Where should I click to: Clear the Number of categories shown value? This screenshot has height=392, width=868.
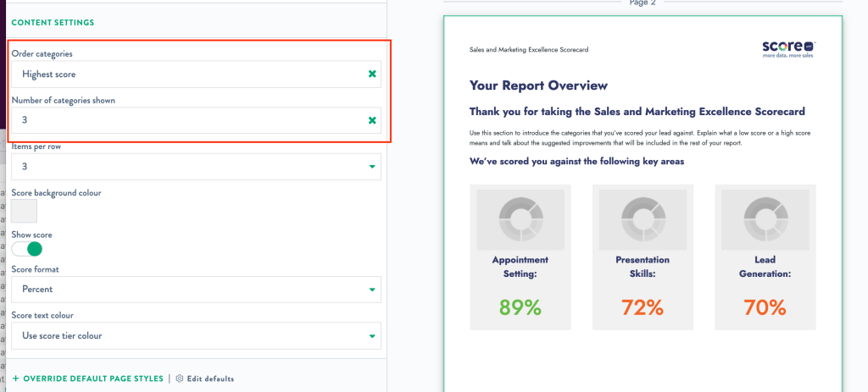coord(372,120)
